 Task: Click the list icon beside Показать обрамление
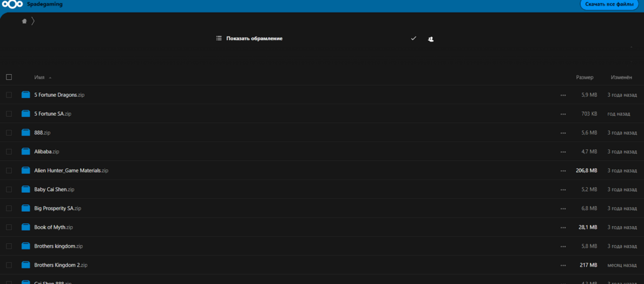[219, 38]
